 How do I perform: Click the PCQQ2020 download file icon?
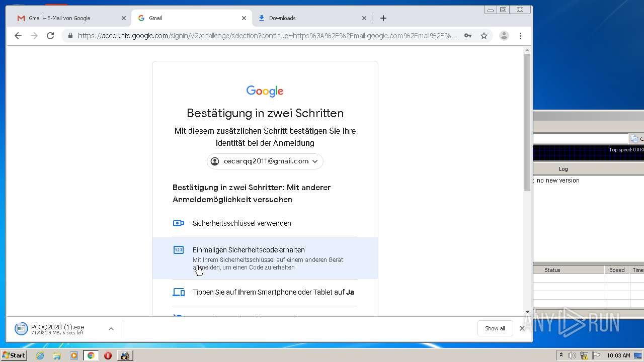(x=21, y=329)
